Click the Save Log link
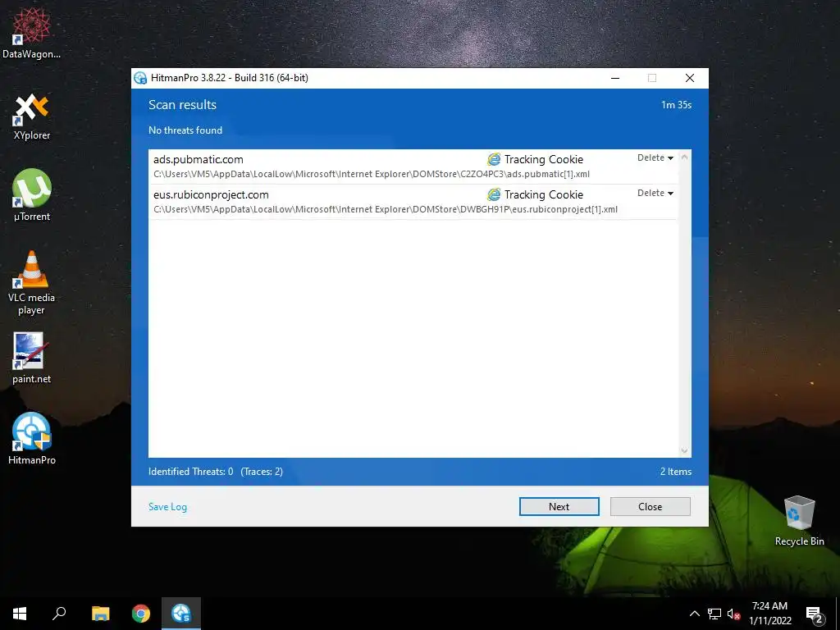Image resolution: width=840 pixels, height=630 pixels. (x=167, y=507)
